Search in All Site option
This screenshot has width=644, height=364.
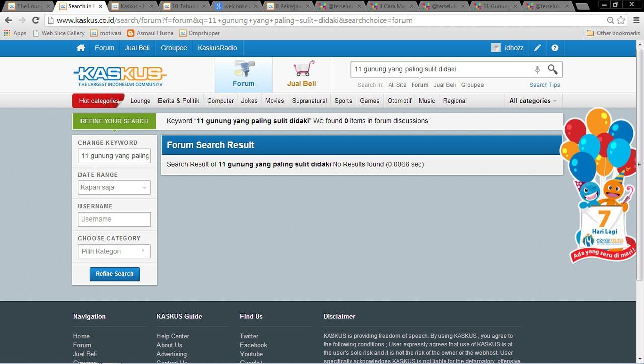pos(397,85)
